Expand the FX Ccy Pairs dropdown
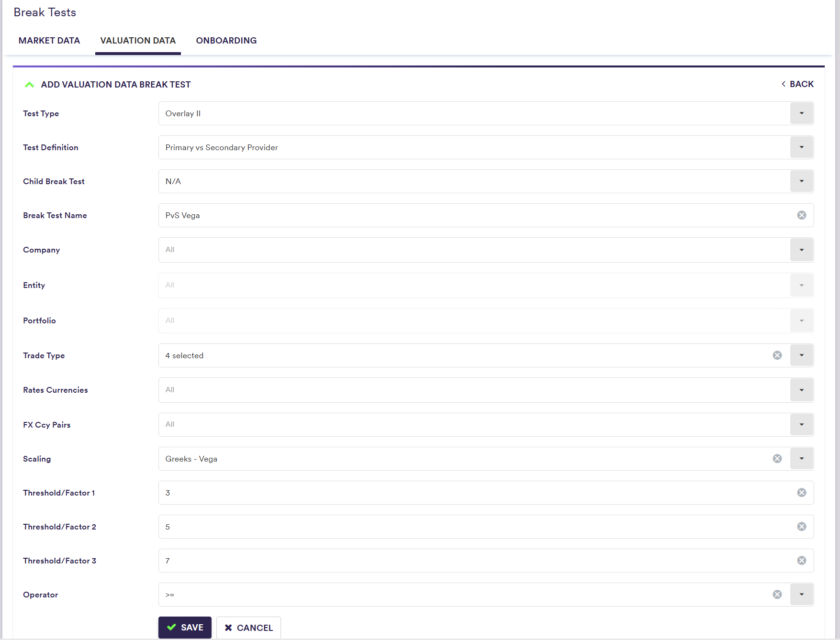The height and width of the screenshot is (640, 840). pos(801,425)
